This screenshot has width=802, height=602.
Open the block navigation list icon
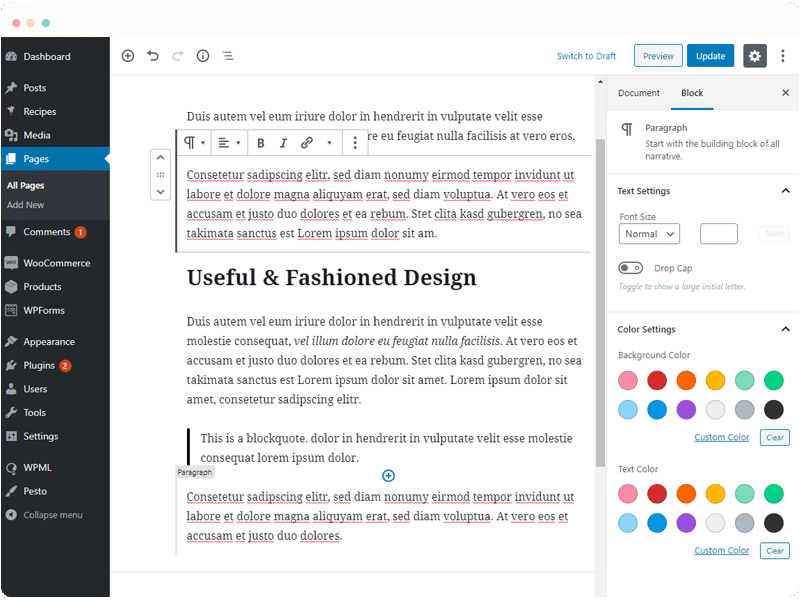pos(228,56)
